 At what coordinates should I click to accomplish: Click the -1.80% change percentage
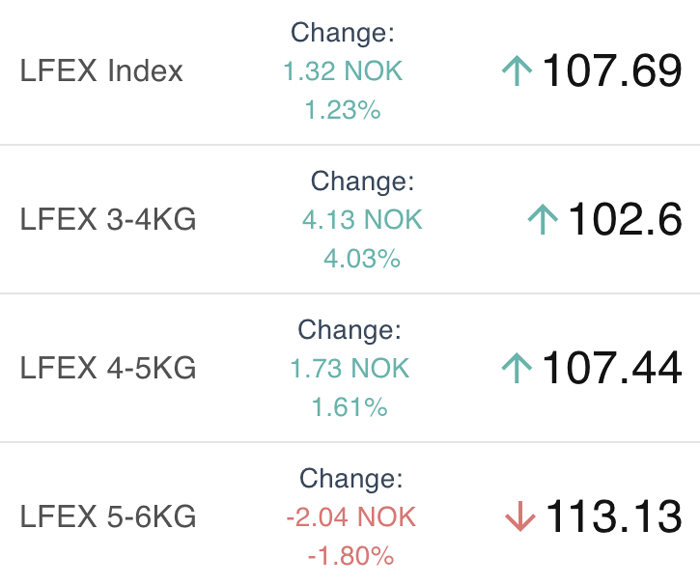pyautogui.click(x=351, y=556)
